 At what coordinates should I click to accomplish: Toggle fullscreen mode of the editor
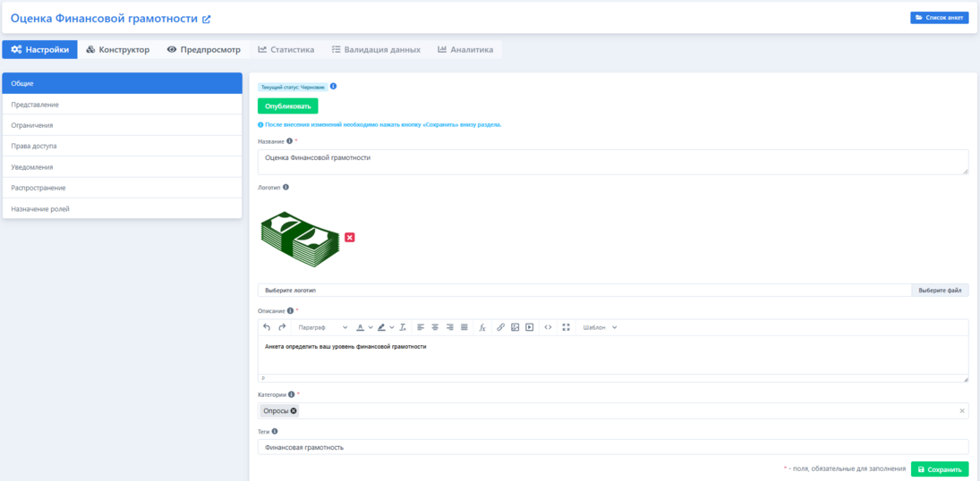566,328
